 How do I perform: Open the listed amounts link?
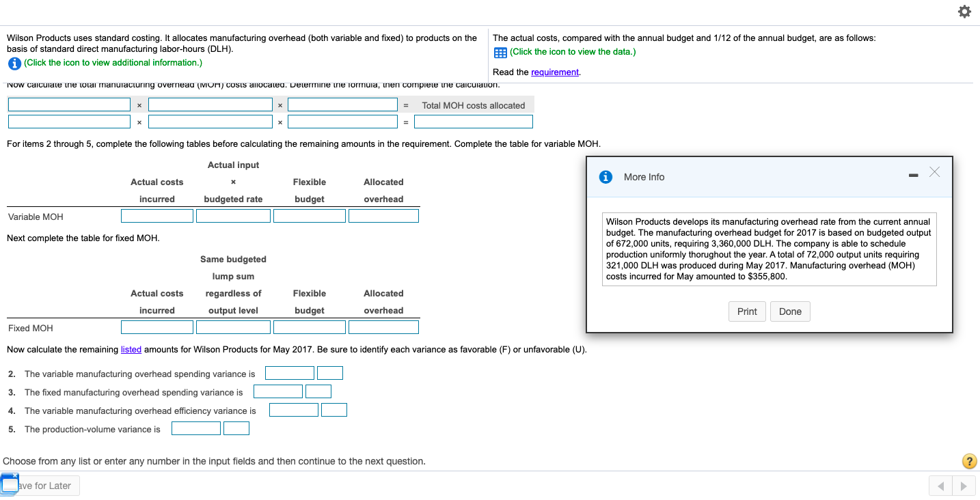pos(131,350)
